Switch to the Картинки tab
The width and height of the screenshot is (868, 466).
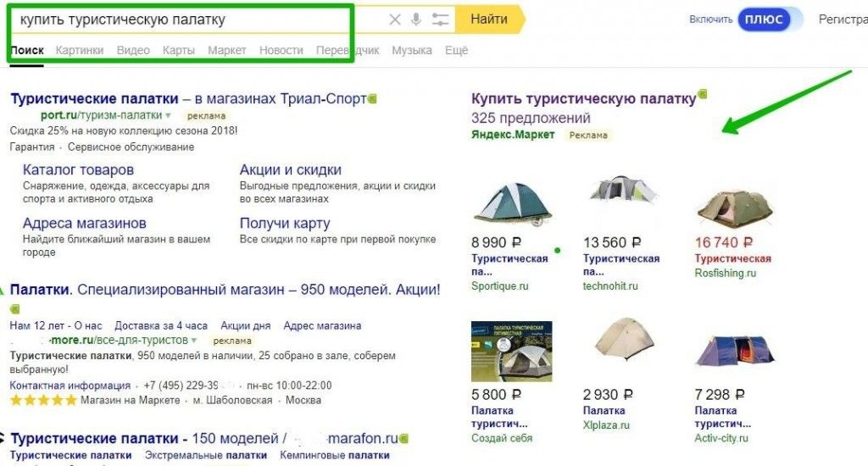click(x=80, y=51)
